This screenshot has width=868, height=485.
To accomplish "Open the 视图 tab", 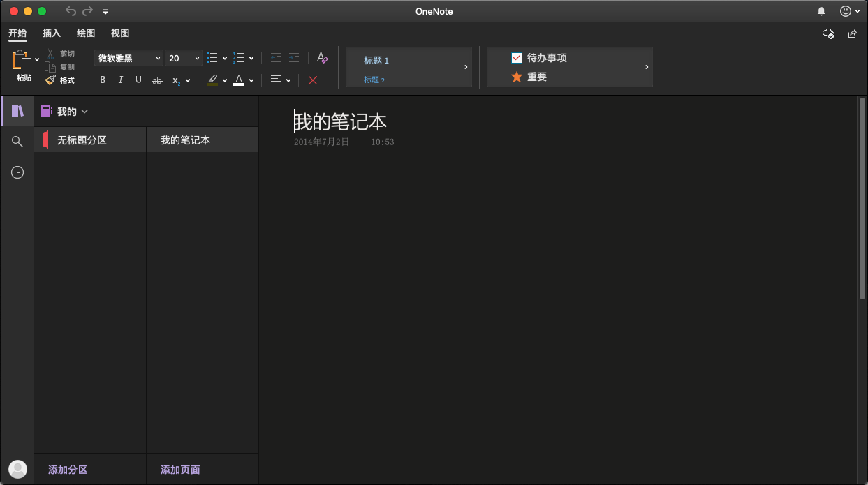I will [x=120, y=33].
